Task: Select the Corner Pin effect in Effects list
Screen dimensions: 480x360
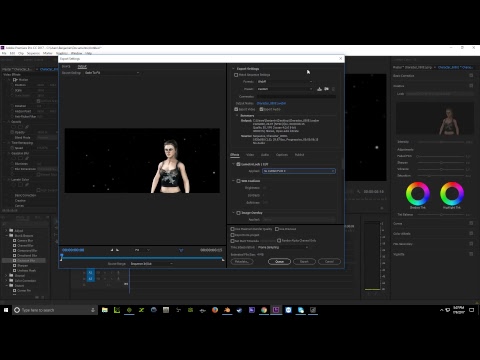Action: coord(24,290)
